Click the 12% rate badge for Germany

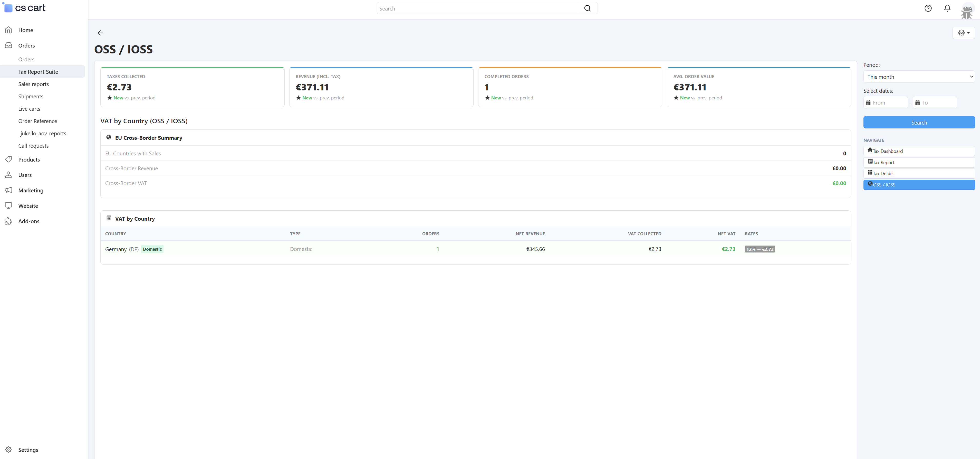tap(759, 249)
